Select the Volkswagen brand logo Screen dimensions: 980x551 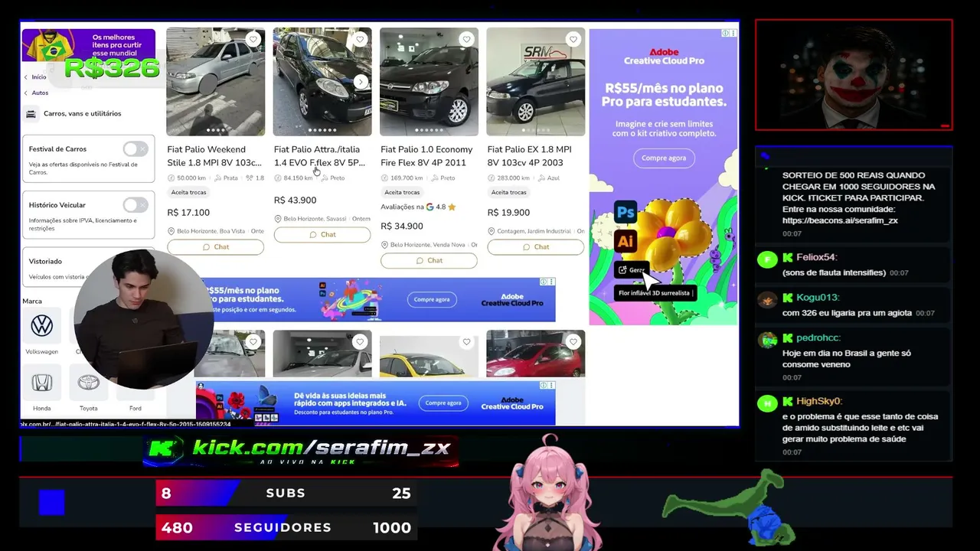click(x=41, y=326)
